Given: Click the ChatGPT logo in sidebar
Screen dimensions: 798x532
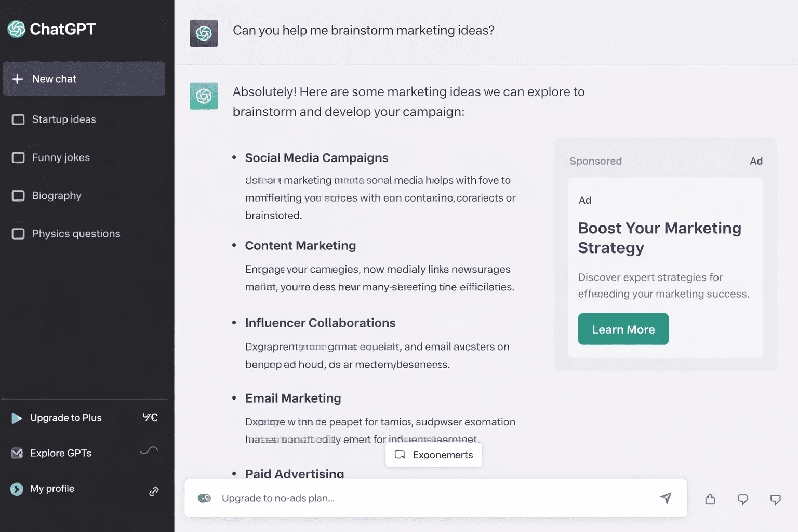Looking at the screenshot, I should pos(17,29).
